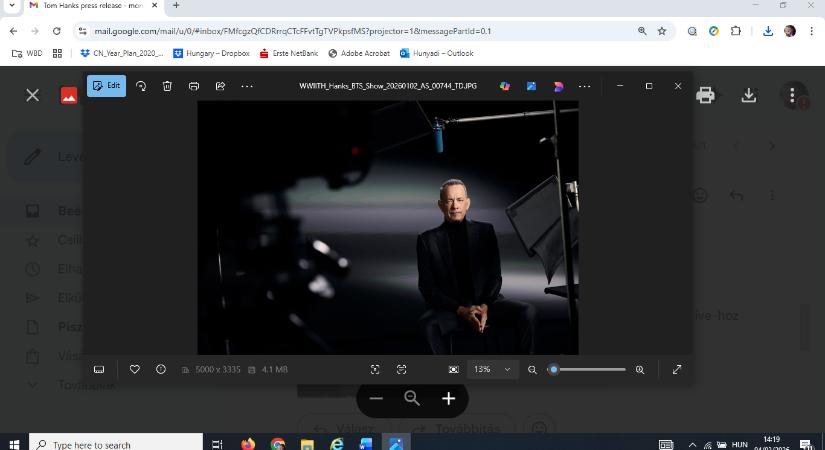Click the Windows taskbar search box
825x450 pixels.
[100, 444]
